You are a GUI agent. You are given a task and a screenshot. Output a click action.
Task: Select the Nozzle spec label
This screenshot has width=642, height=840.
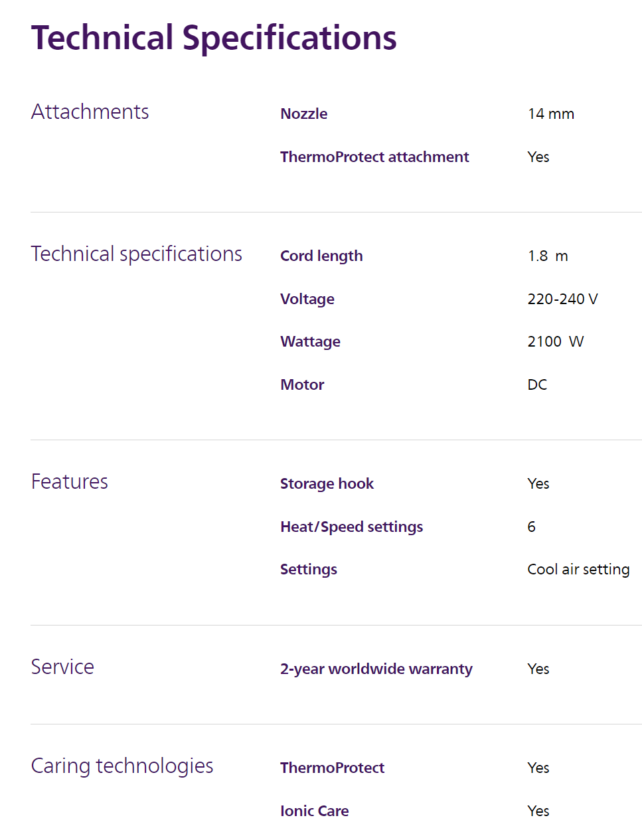(x=303, y=114)
